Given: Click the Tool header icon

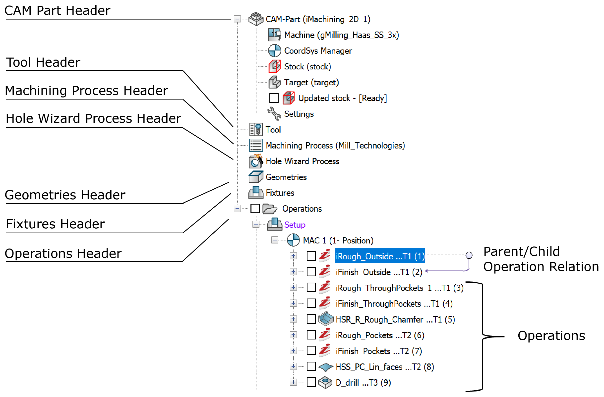Looking at the screenshot, I should (256, 129).
